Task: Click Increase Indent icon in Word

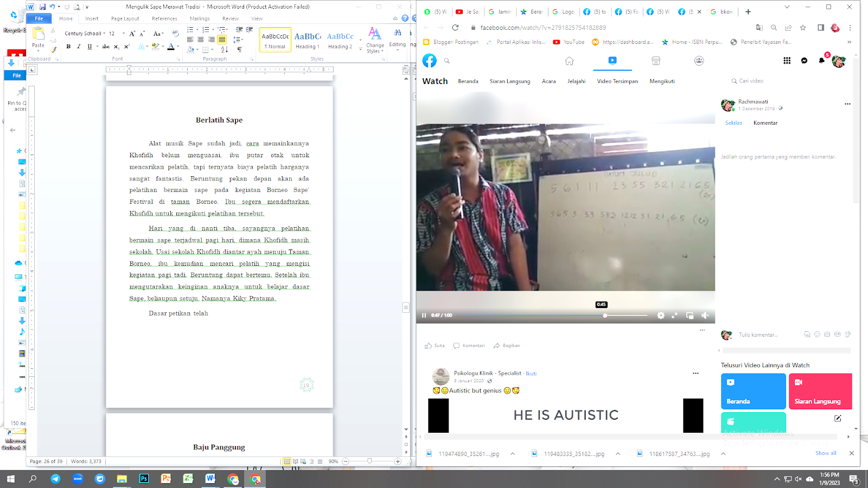Action: tap(250, 30)
